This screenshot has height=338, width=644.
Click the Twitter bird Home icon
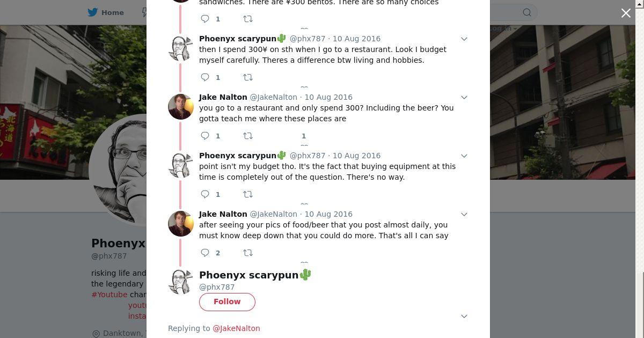click(x=93, y=12)
